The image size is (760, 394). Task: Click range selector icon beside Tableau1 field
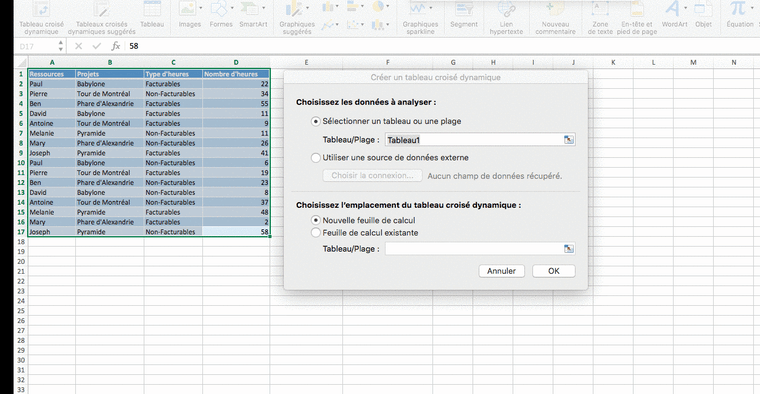(569, 140)
